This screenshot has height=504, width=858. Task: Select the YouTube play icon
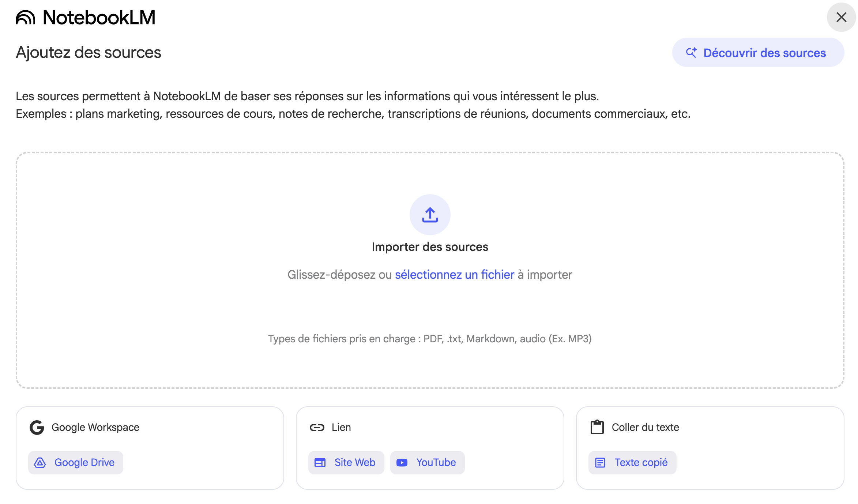(402, 462)
